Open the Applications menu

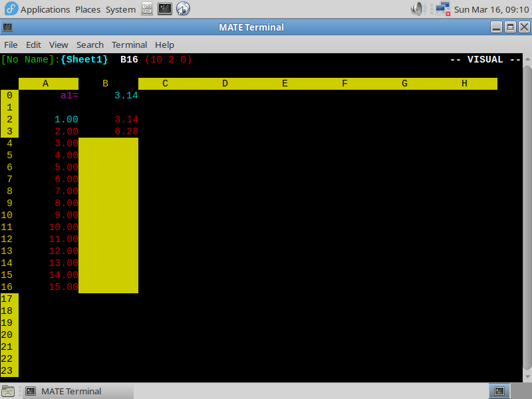coord(45,9)
